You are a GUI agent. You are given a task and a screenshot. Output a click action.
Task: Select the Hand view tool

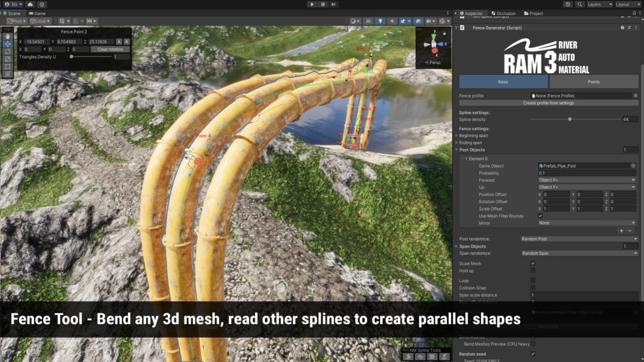[x=8, y=36]
